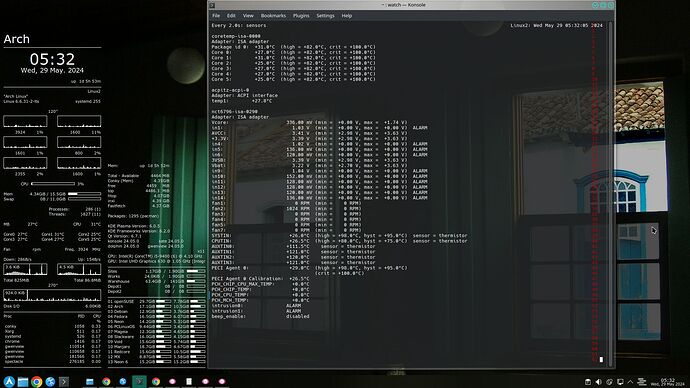Open the Settings menu in Konsole
The height and width of the screenshot is (388, 690).
325,16
